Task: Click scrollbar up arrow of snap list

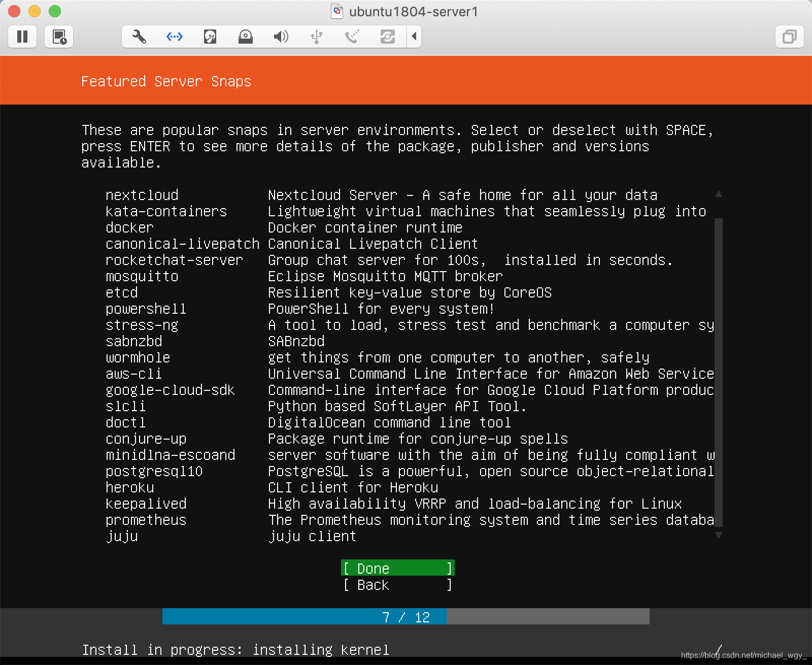Action: point(719,194)
